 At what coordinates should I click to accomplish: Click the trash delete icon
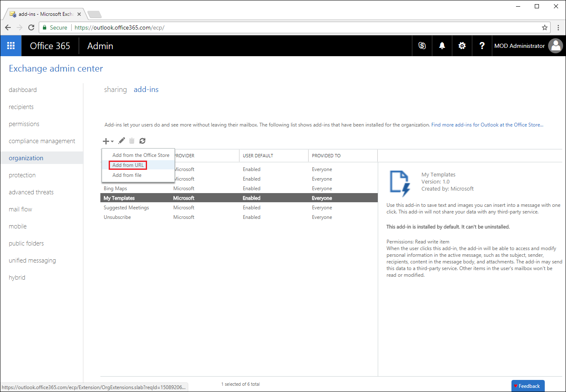pyautogui.click(x=132, y=141)
